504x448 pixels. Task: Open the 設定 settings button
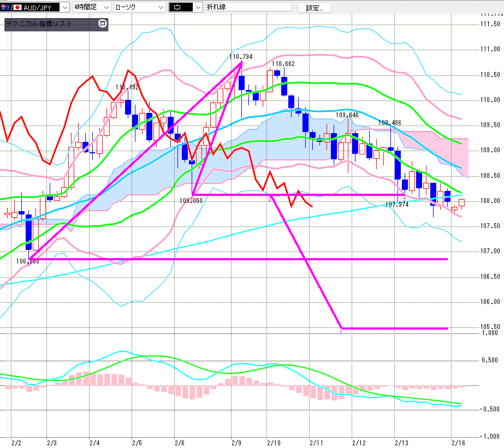[314, 8]
